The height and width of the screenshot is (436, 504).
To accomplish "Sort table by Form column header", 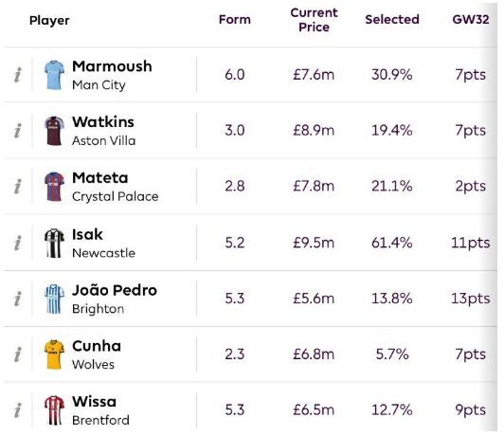I will [235, 20].
